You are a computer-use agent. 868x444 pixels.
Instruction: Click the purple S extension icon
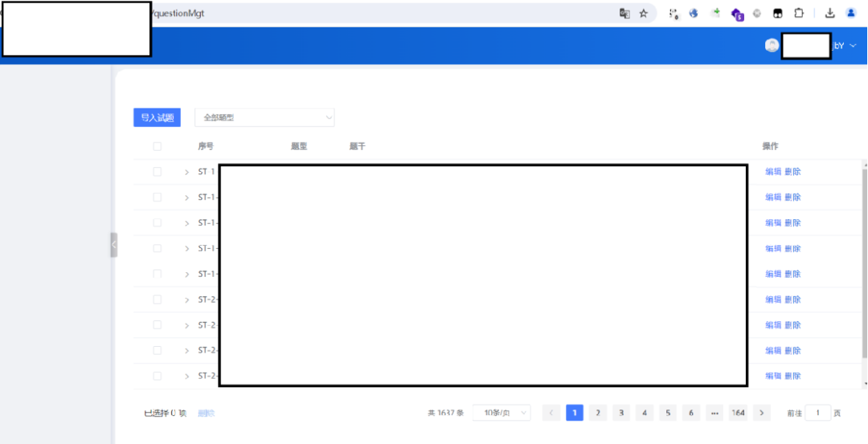pyautogui.click(x=736, y=14)
